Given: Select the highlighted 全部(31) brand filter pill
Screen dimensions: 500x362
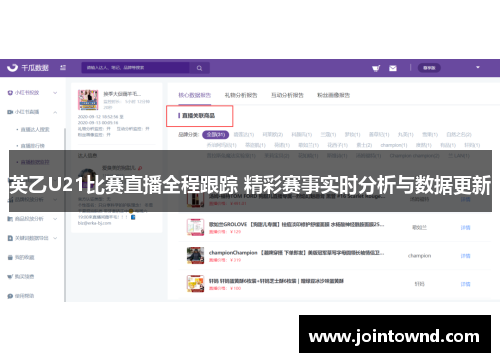Looking at the screenshot, I should click(x=216, y=134).
